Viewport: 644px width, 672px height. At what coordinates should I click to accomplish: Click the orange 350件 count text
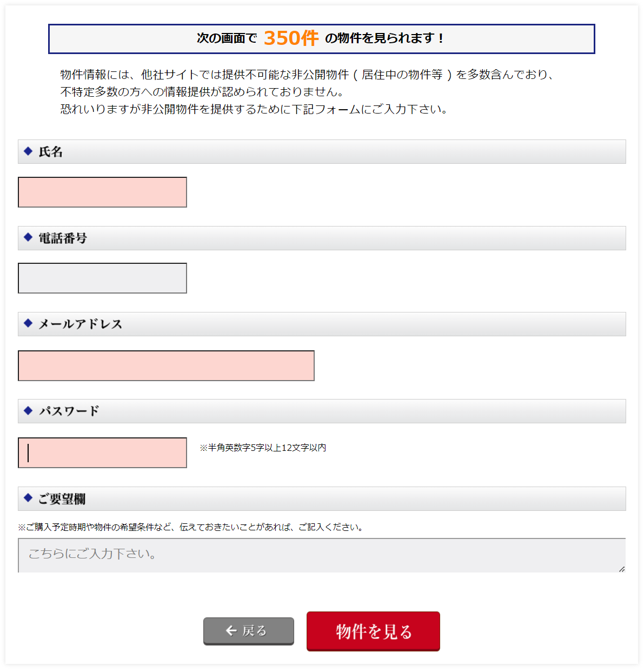pos(291,38)
